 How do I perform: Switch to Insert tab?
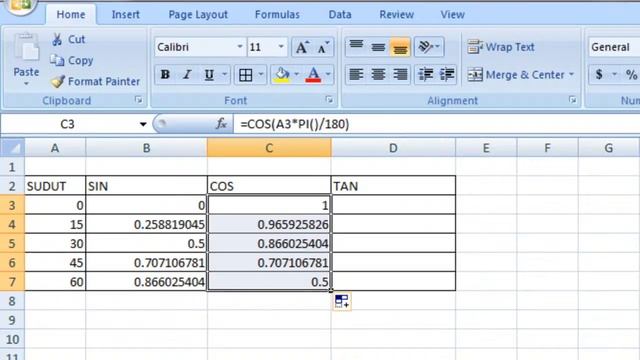point(126,15)
